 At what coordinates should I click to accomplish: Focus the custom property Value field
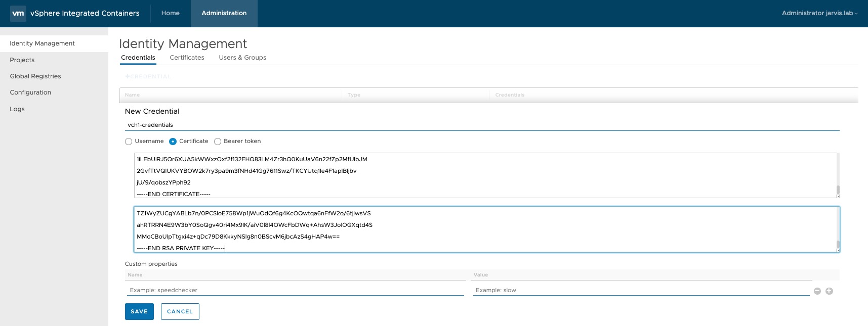pyautogui.click(x=641, y=290)
